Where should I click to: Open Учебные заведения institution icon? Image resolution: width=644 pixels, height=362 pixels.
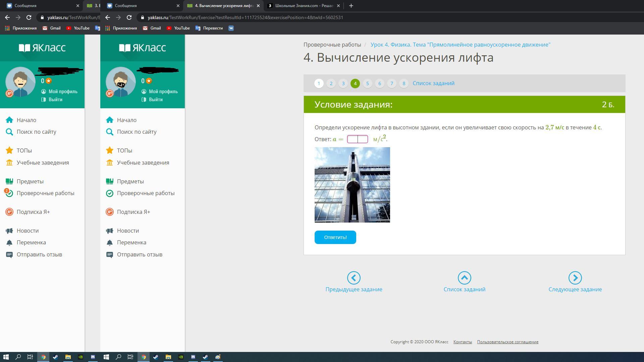(x=110, y=163)
